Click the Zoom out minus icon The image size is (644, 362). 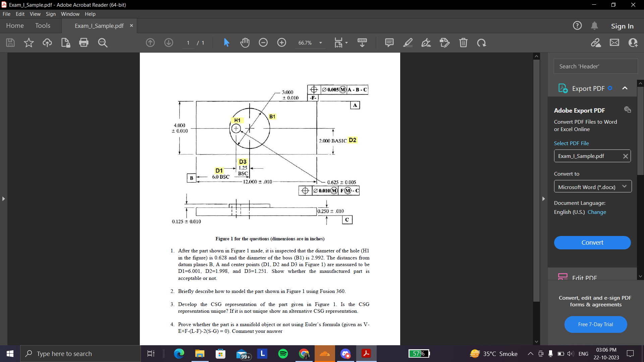tap(263, 43)
